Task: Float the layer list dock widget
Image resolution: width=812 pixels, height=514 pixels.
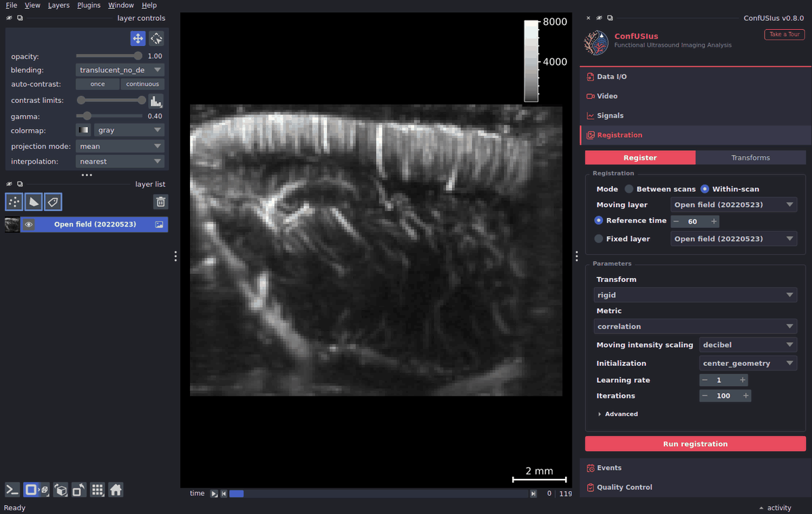Action: pos(20,184)
